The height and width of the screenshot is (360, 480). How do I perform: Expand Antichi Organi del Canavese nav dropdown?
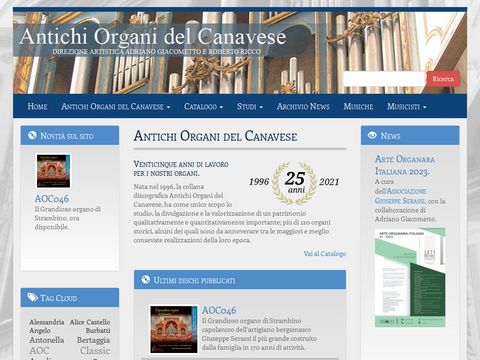[x=116, y=107]
